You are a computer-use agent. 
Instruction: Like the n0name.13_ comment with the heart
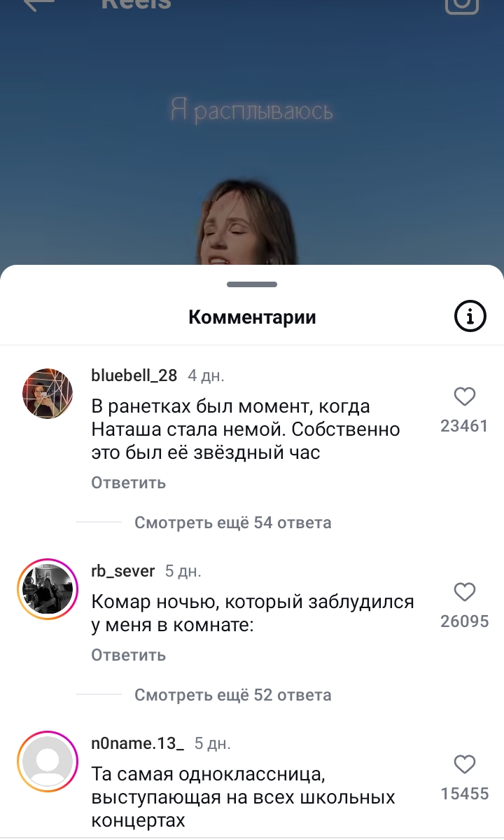coord(464,764)
